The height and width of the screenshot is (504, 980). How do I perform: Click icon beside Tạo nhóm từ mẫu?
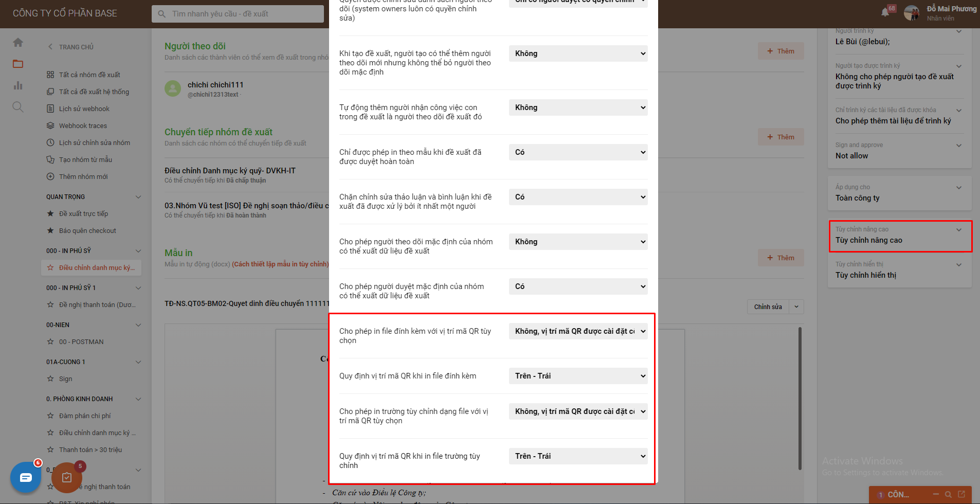pyautogui.click(x=50, y=159)
